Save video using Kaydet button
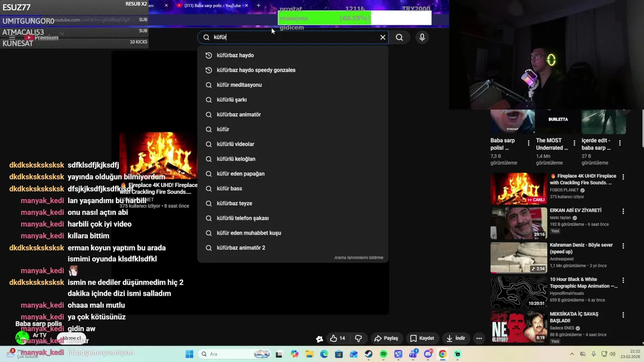 click(x=422, y=338)
